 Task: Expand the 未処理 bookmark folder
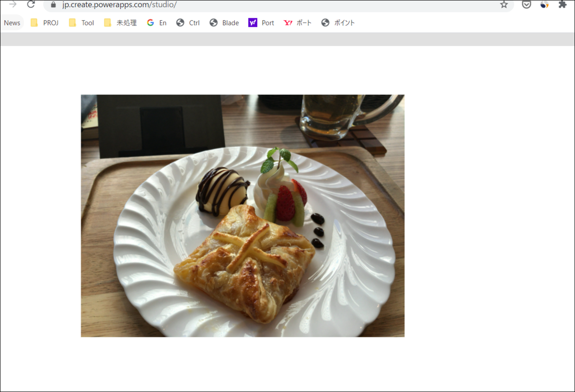tap(120, 23)
